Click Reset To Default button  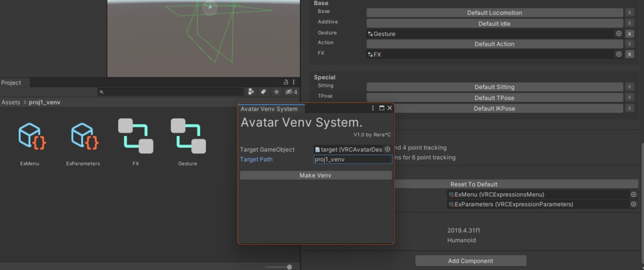pos(474,184)
